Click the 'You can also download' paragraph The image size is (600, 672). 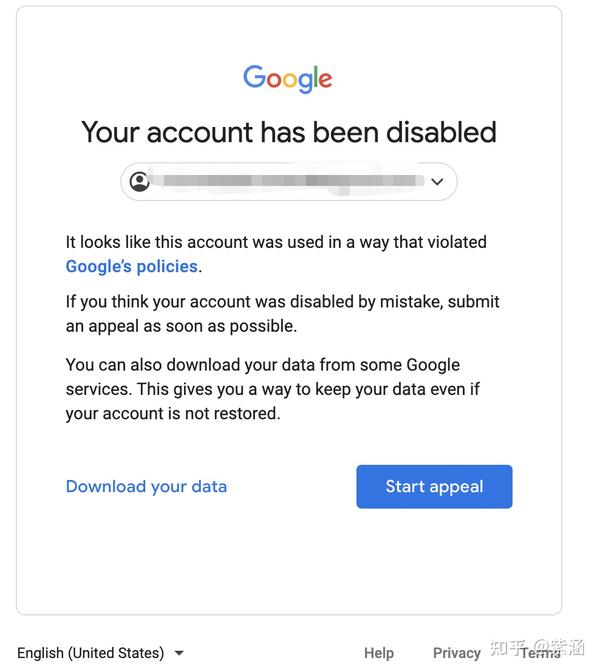[x=272, y=389]
